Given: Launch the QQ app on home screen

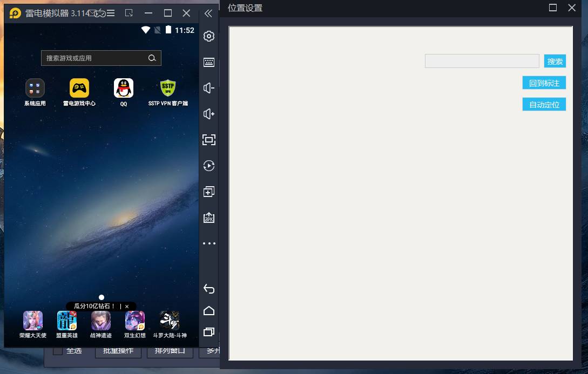Looking at the screenshot, I should coord(124,88).
